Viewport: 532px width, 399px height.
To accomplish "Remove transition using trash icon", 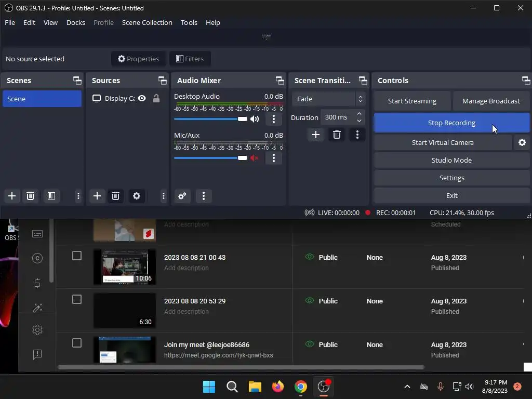I will coord(337,135).
